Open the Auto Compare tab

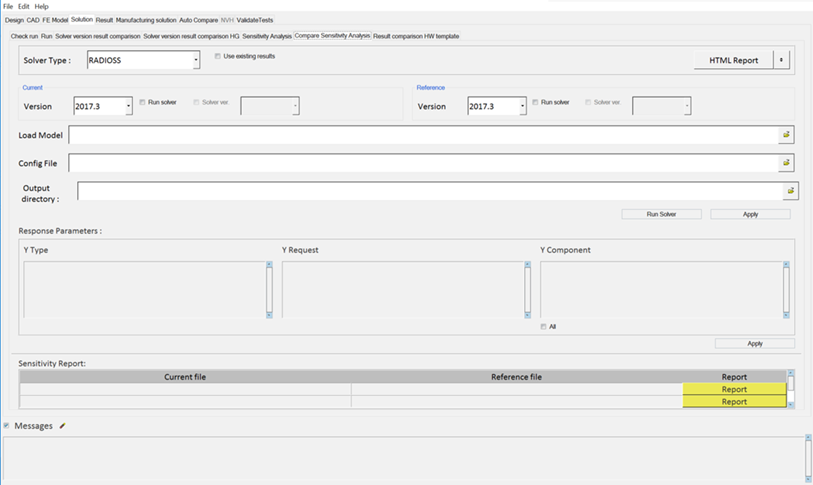[198, 20]
